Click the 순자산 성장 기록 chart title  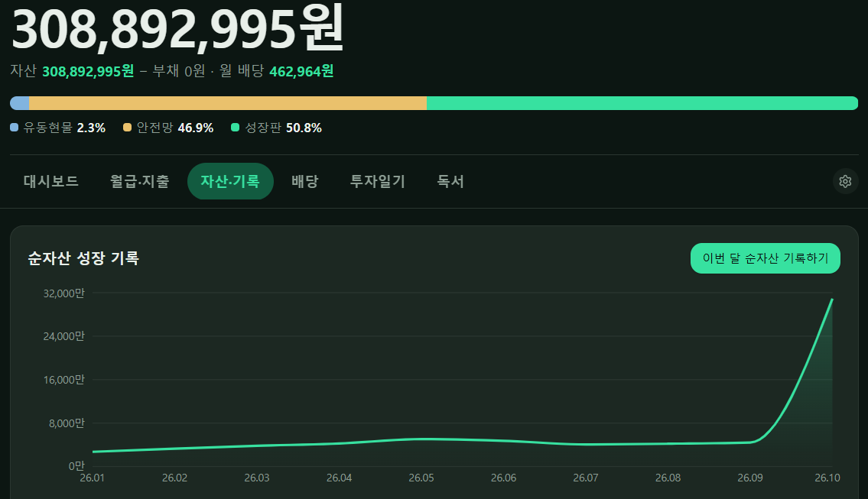(83, 258)
